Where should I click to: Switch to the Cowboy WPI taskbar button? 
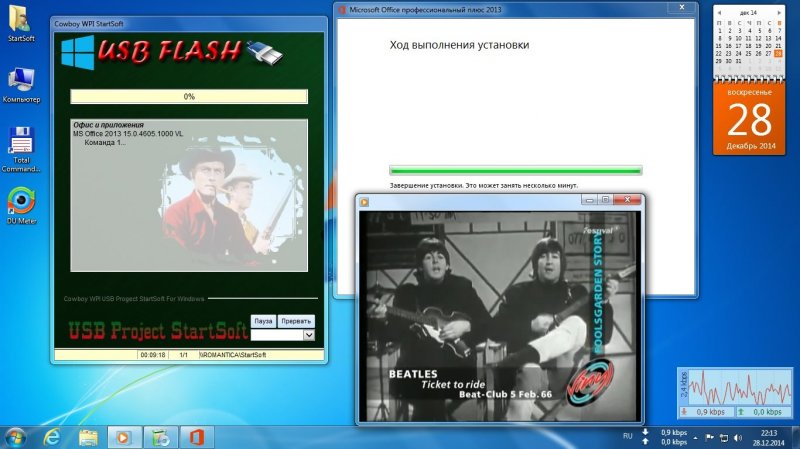pyautogui.click(x=160, y=437)
